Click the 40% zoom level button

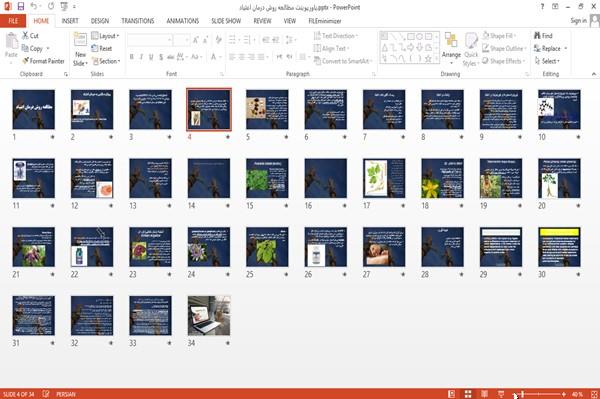click(577, 394)
